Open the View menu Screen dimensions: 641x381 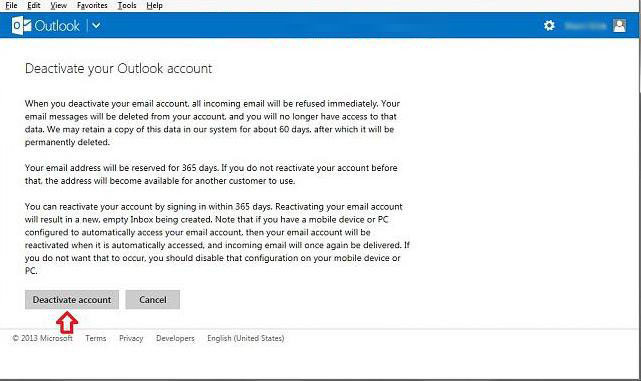point(58,5)
